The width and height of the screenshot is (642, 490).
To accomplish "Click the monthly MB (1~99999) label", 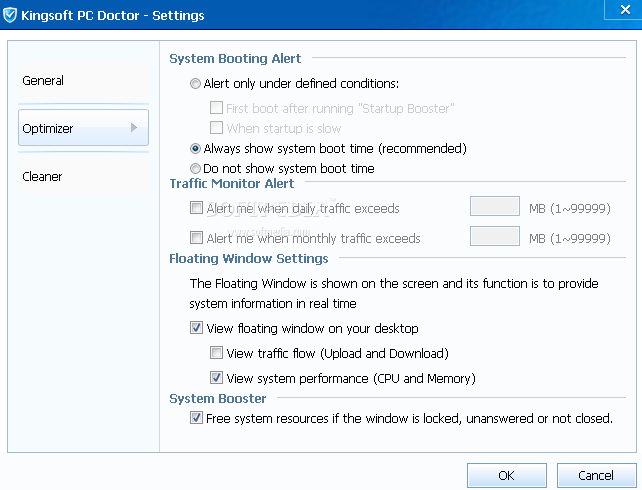I will [x=570, y=238].
